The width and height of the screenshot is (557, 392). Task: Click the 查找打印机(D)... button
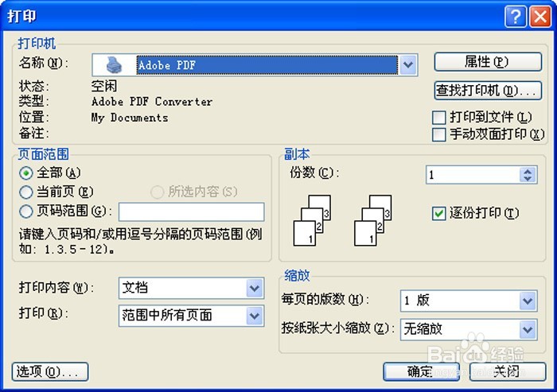488,90
